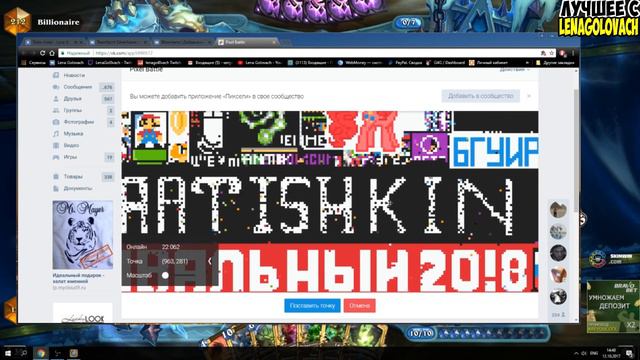
Task: Click the blue Поставить точку button
Action: pyautogui.click(x=312, y=305)
